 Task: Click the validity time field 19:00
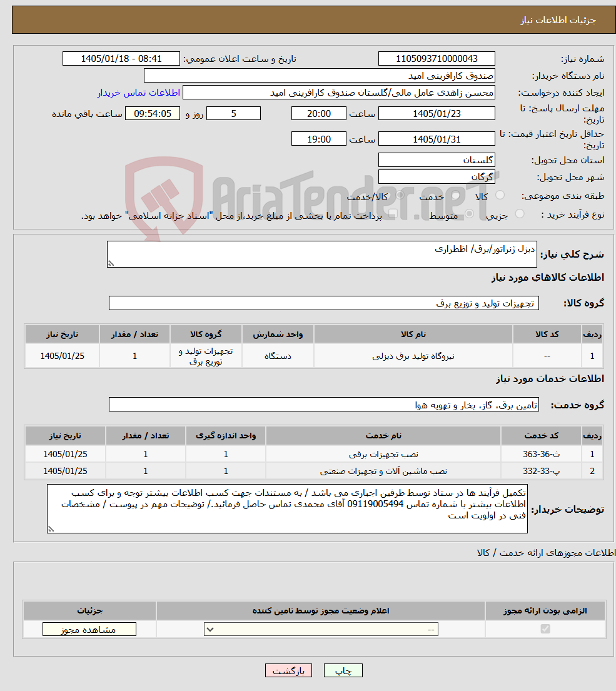coord(318,139)
